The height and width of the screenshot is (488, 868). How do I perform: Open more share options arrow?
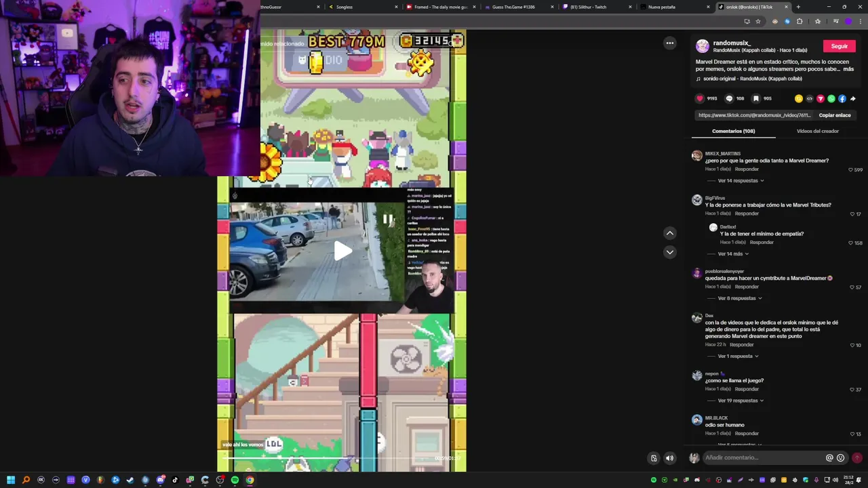coord(853,98)
